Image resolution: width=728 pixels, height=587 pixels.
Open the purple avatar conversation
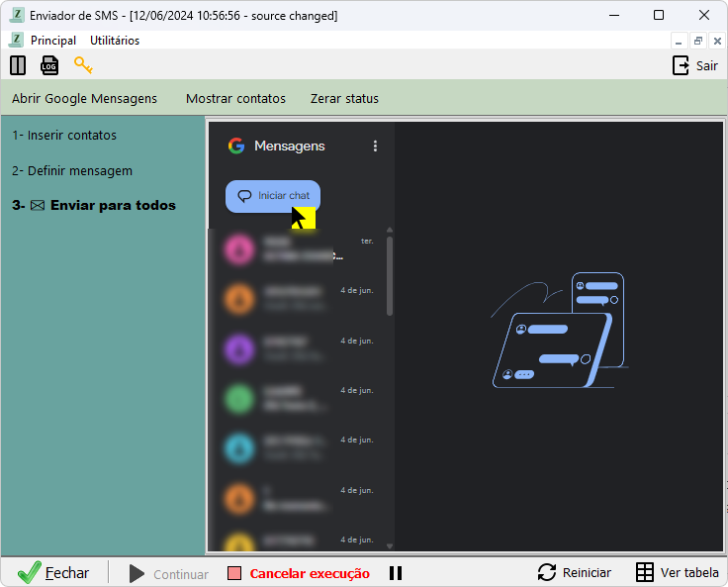(x=300, y=349)
